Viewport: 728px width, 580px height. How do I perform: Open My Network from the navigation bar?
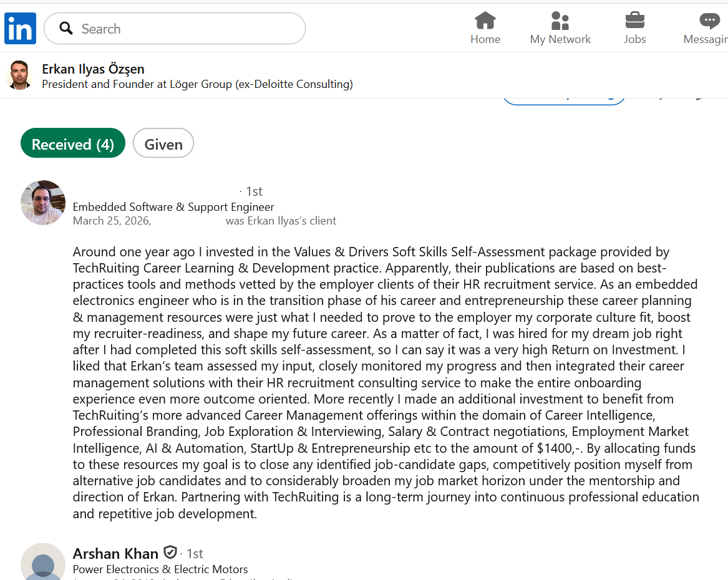point(560,21)
